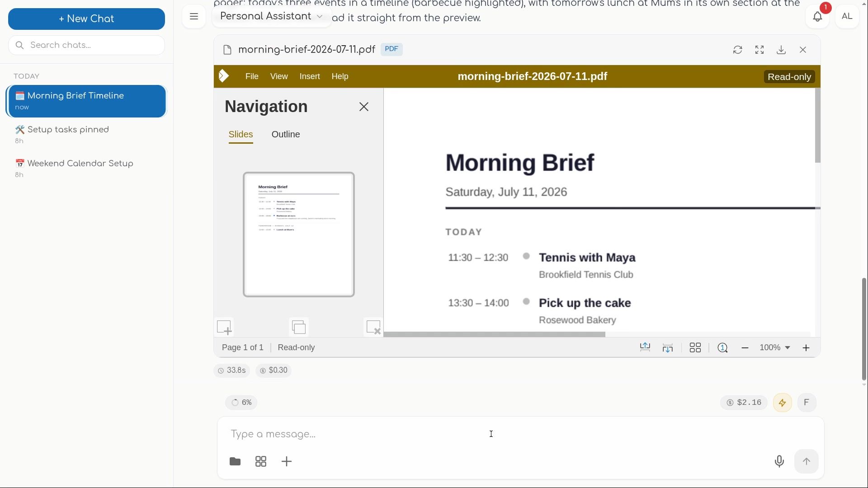Switch to the Outline tab
The height and width of the screenshot is (488, 868).
(286, 135)
